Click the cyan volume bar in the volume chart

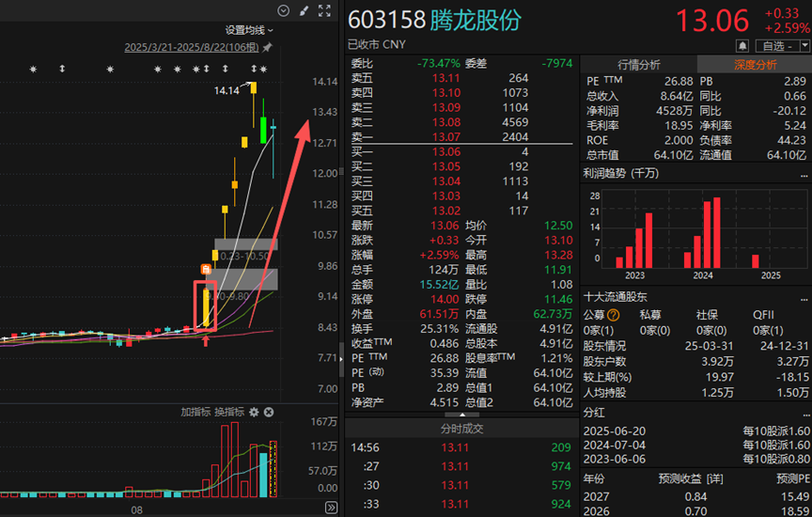coord(263,475)
